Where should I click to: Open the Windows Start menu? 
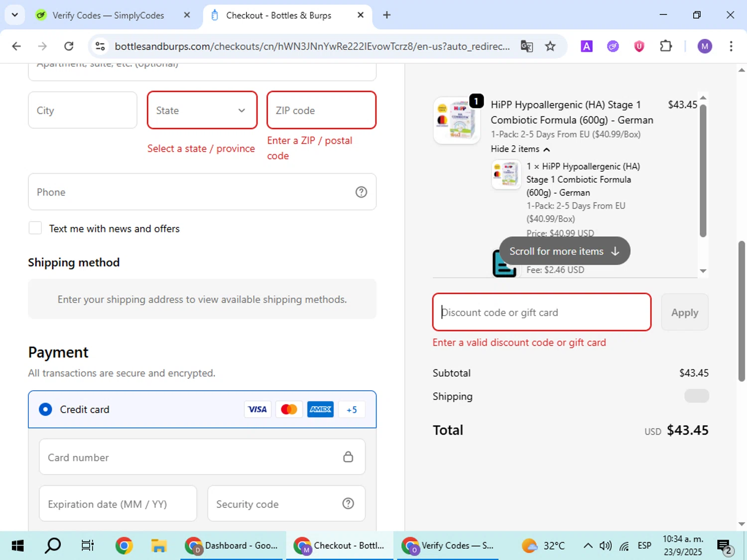(x=17, y=546)
